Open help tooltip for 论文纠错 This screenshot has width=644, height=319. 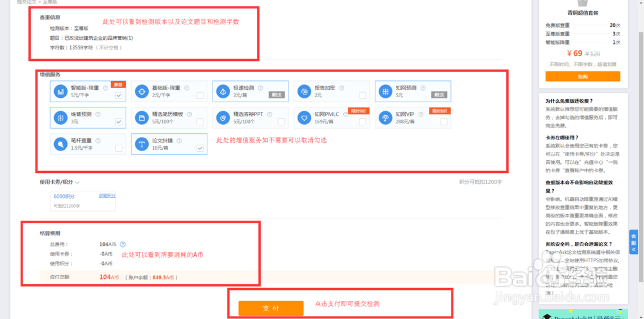point(179,141)
